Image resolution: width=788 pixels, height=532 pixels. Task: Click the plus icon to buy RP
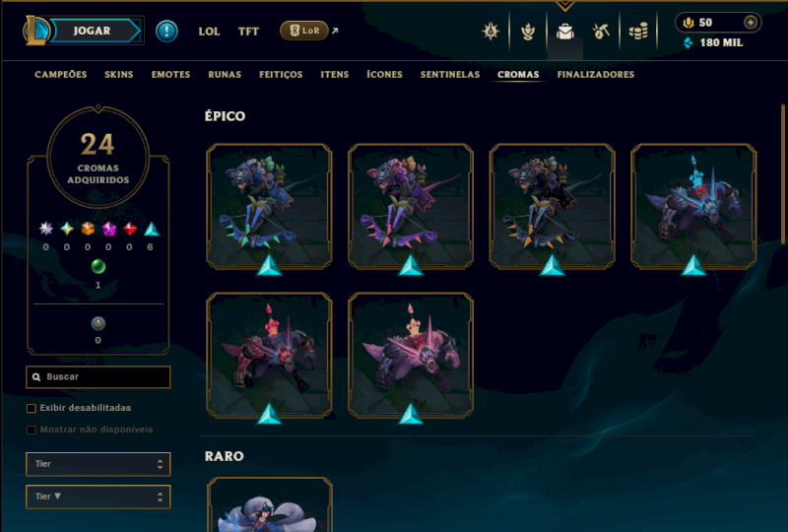[x=751, y=23]
